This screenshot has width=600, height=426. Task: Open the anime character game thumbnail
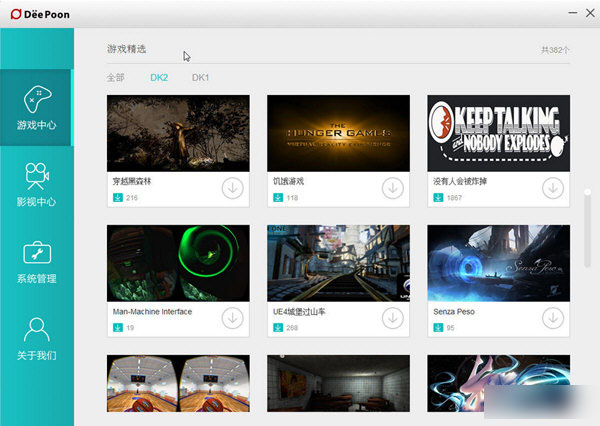pos(499,384)
